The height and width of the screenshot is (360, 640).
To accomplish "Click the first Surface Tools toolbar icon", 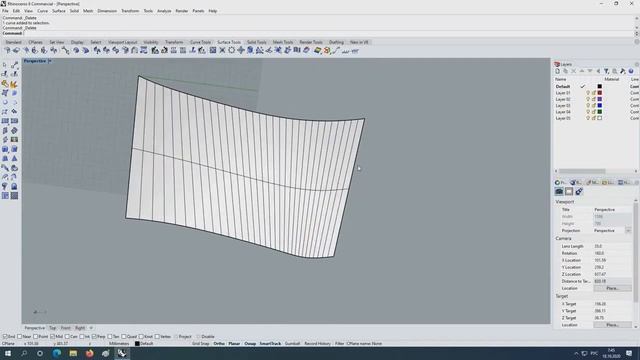I will click(7, 51).
